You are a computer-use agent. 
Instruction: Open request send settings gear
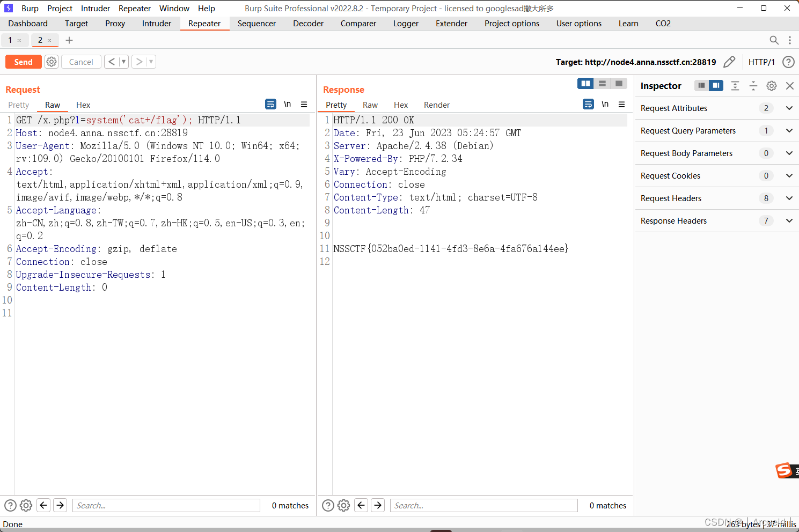pyautogui.click(x=52, y=62)
